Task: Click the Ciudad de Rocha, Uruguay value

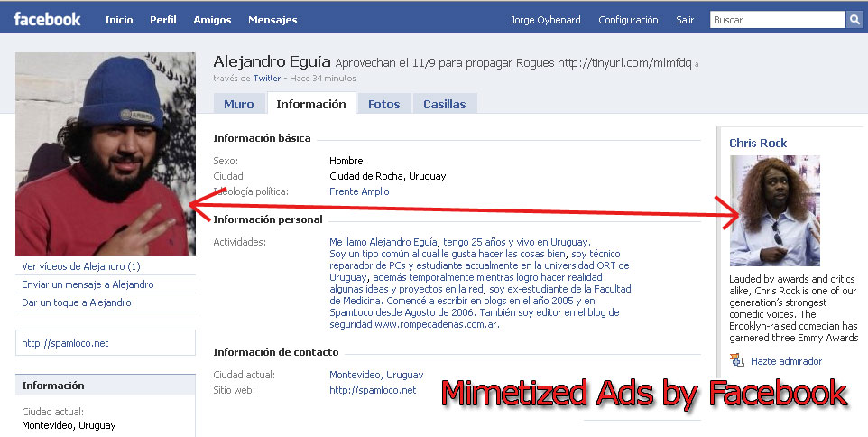Action: (387, 176)
